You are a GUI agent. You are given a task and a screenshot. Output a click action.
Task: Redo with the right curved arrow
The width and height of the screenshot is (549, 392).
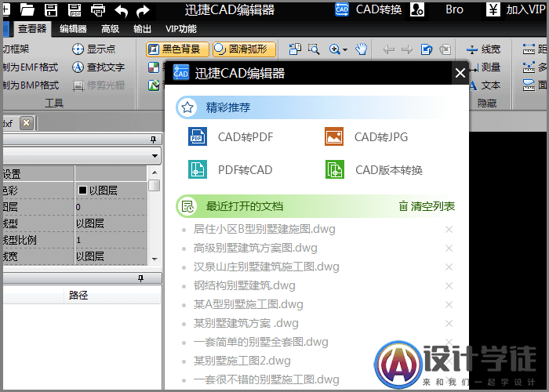pyautogui.click(x=143, y=11)
